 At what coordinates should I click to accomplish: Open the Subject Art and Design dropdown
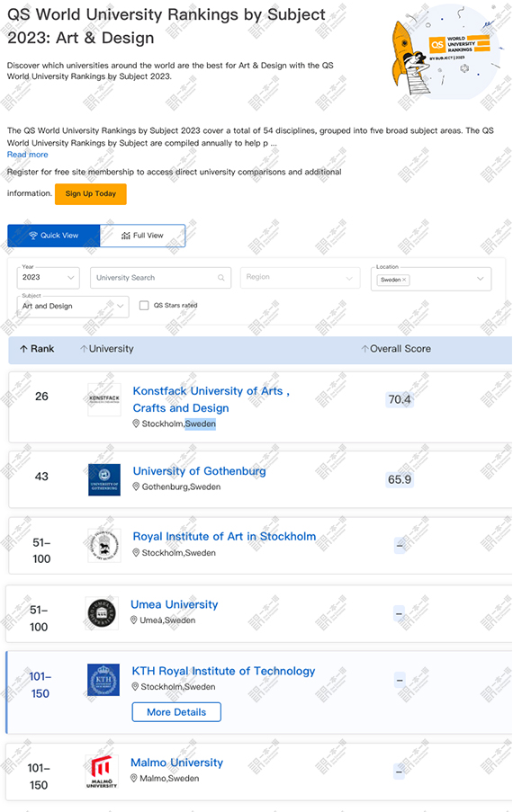(x=73, y=306)
